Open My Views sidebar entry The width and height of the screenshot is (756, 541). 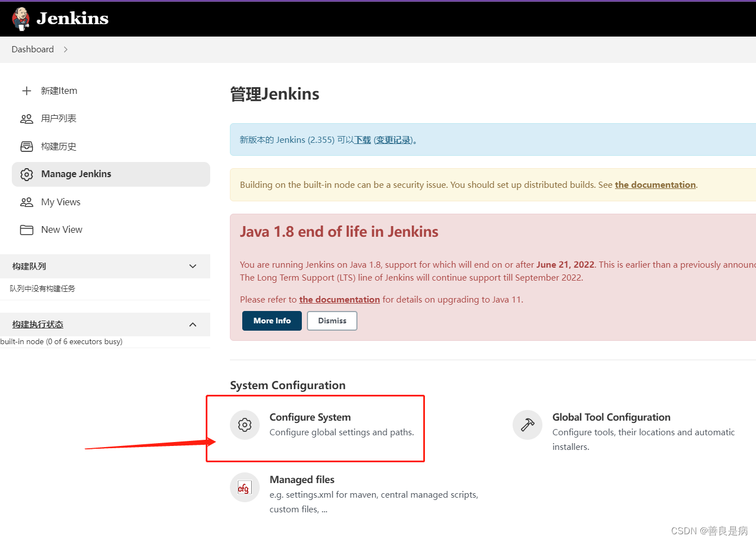(61, 202)
